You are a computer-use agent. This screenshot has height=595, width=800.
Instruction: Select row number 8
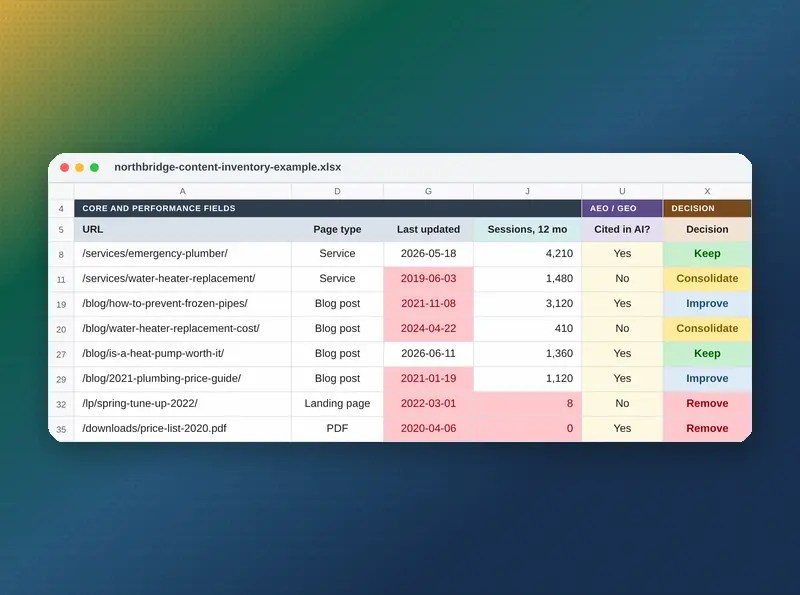[61, 254]
